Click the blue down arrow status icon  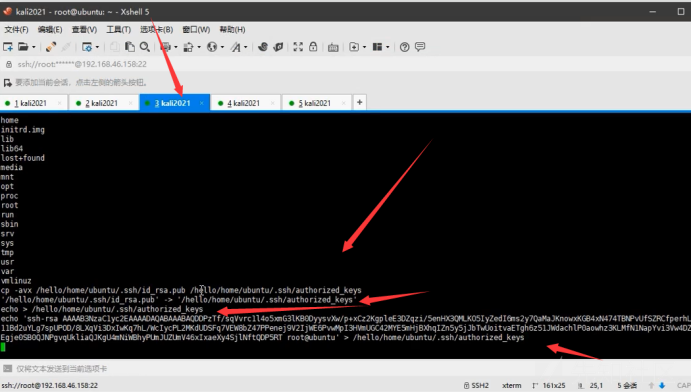coord(662,385)
